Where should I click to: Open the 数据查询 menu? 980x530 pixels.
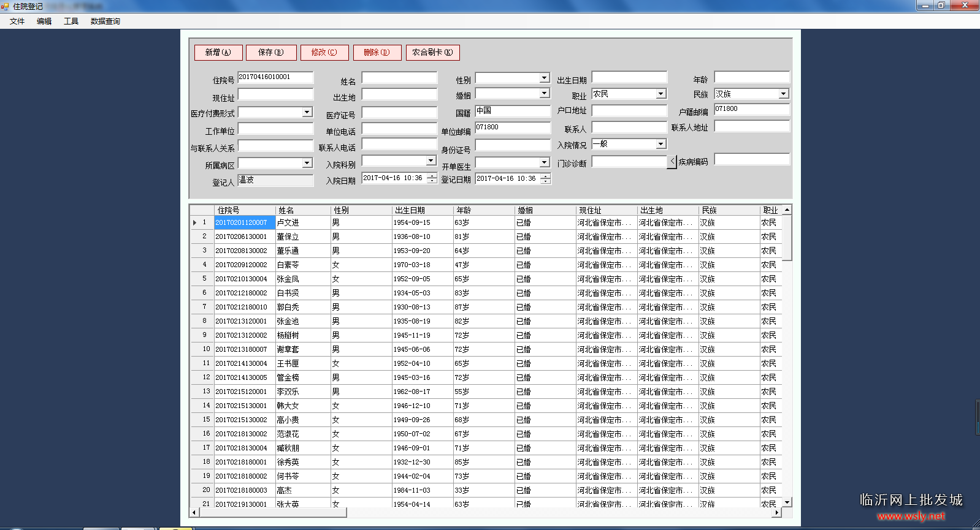click(x=105, y=21)
